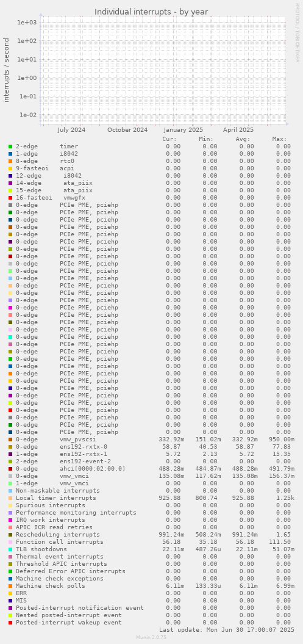The image size is (303, 644).
Task: Select the Function call interrupts entry
Action: [x=60, y=542]
